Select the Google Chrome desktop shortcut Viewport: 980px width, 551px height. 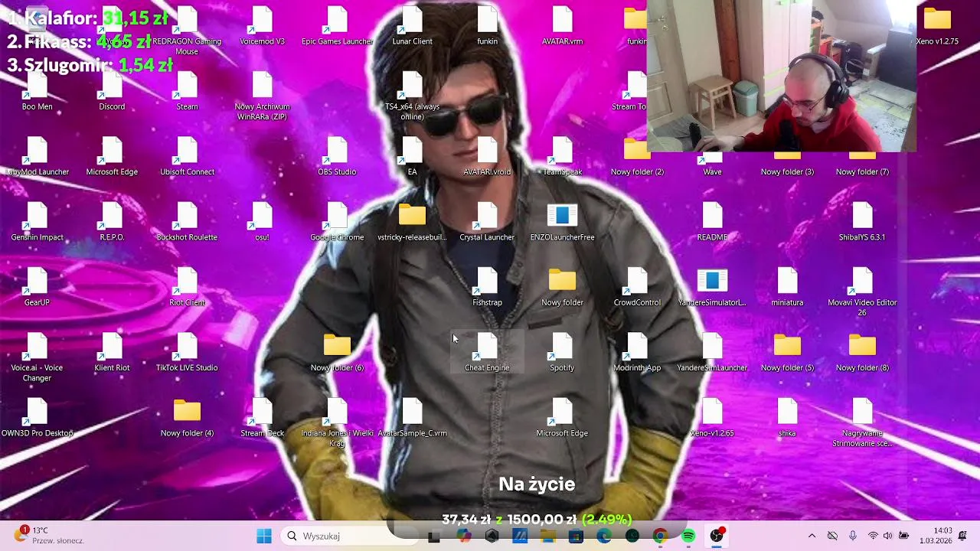pos(337,223)
